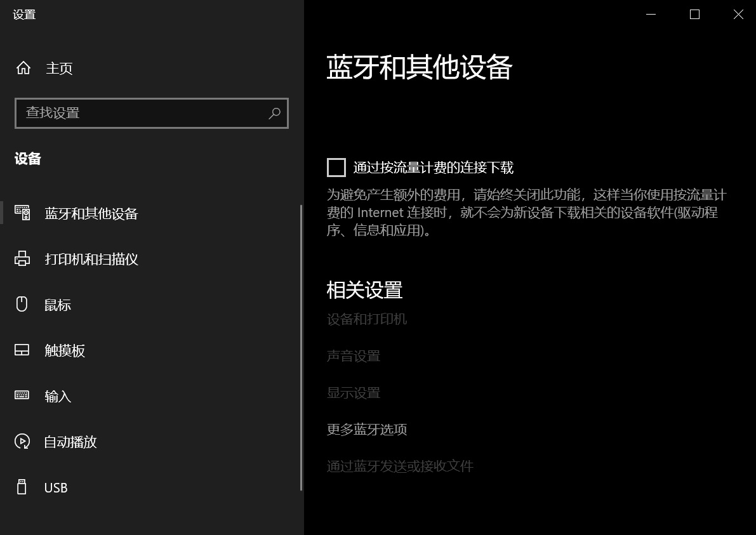Click the Home (主页) house icon
Screen dimensions: 756x535
[x=23, y=68]
